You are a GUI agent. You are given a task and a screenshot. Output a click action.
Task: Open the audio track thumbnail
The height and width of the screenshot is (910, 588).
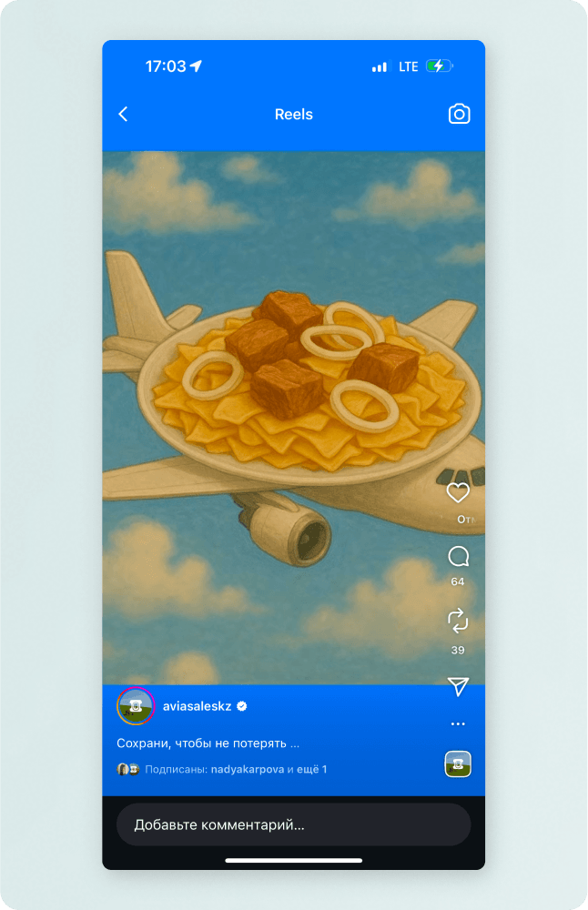pos(458,763)
